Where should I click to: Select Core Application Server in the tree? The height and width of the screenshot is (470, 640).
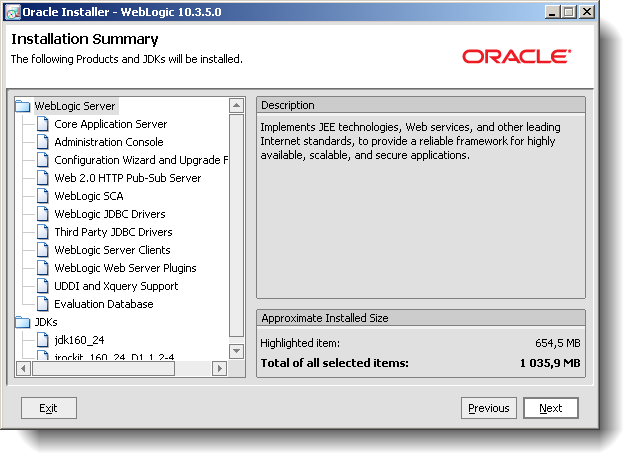pyautogui.click(x=111, y=124)
